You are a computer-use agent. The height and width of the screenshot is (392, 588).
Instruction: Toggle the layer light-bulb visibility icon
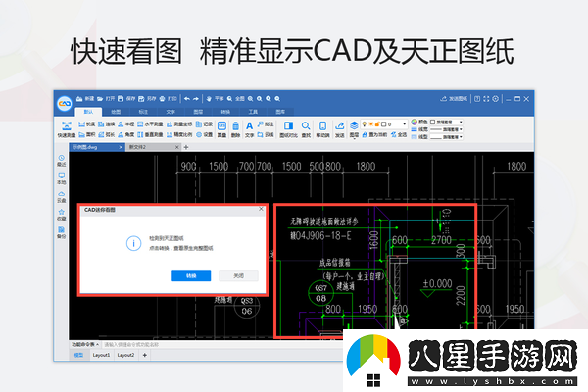pos(365,123)
